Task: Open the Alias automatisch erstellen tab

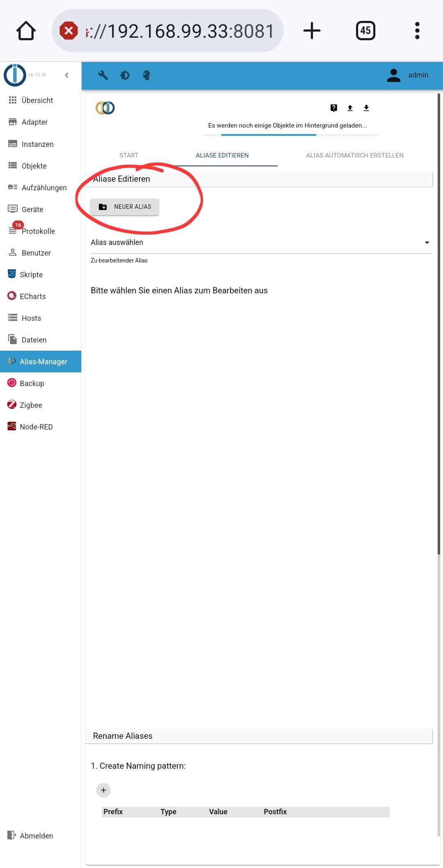Action: point(355,155)
